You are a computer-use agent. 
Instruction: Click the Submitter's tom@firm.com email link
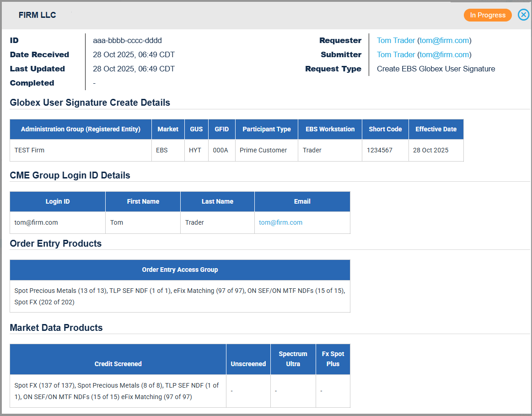pos(444,55)
